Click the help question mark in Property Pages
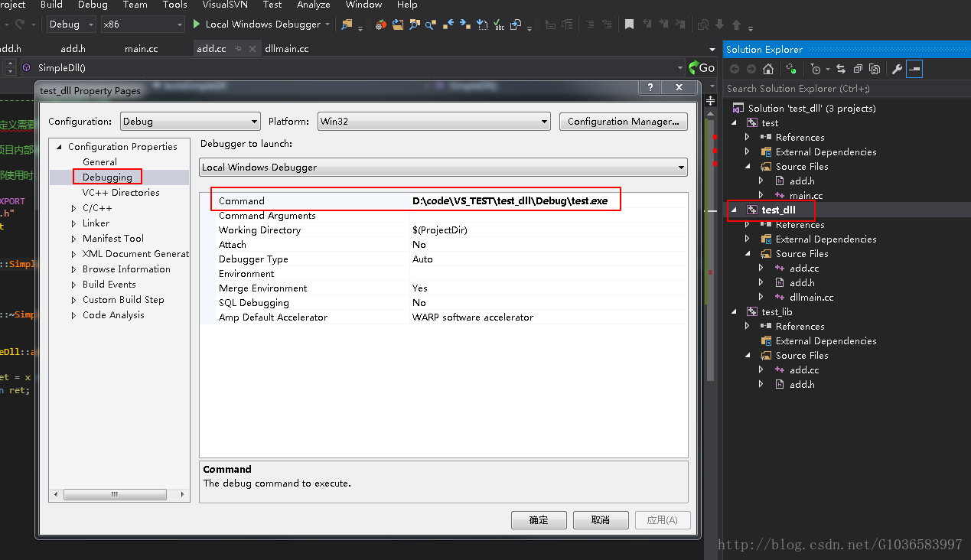Screen dimensions: 971x560 coord(650,89)
